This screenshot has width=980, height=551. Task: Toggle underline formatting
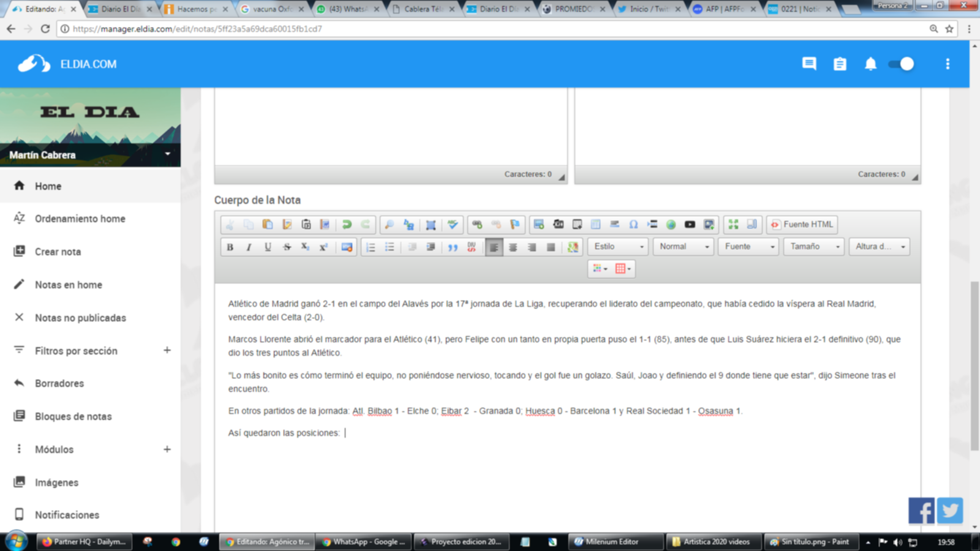(268, 247)
